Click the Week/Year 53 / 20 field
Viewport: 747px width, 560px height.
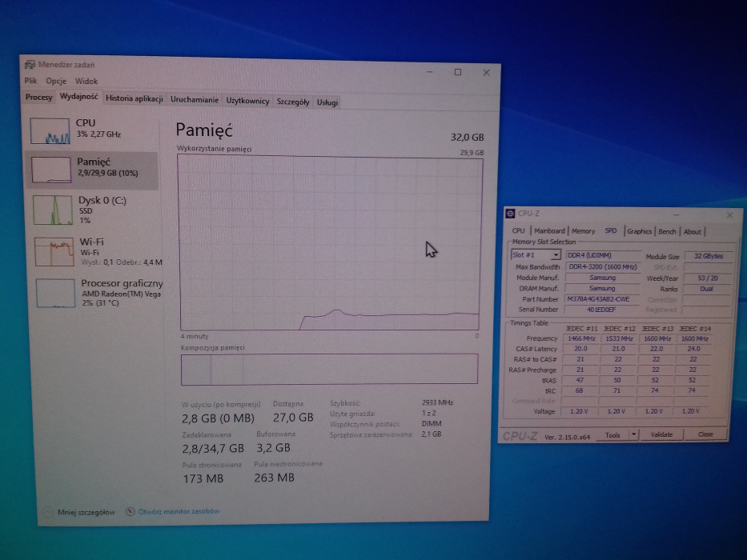707,278
